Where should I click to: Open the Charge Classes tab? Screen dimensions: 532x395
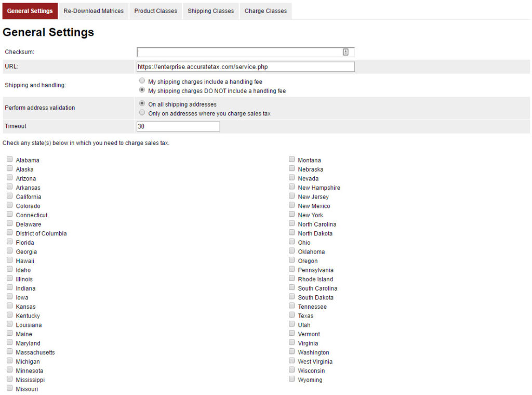click(x=265, y=10)
